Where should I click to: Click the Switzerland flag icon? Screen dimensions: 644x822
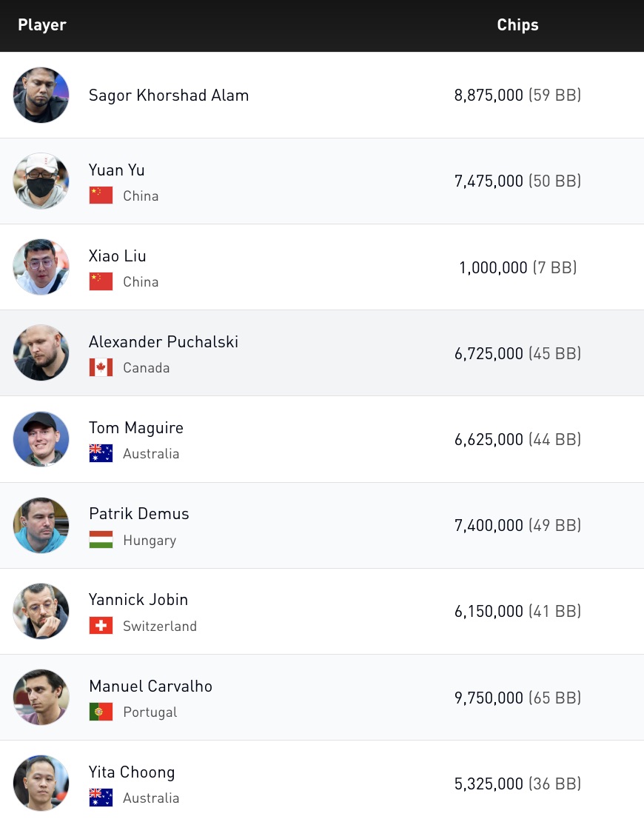pos(101,626)
